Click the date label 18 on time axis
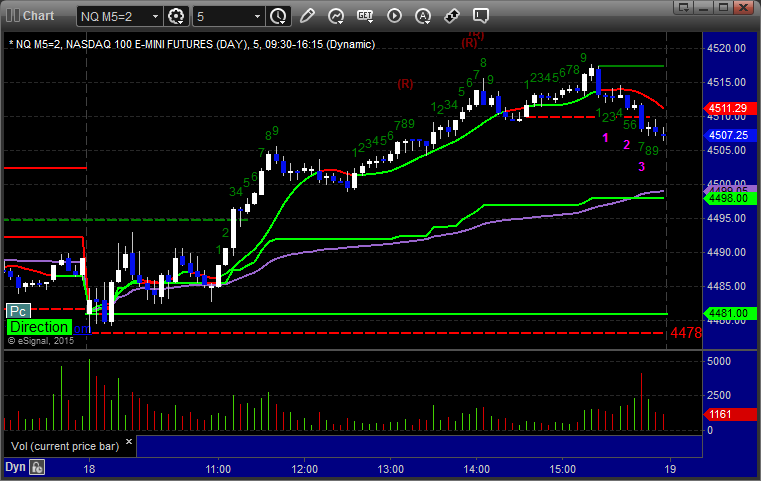Image resolution: width=761 pixels, height=481 pixels. click(x=89, y=469)
